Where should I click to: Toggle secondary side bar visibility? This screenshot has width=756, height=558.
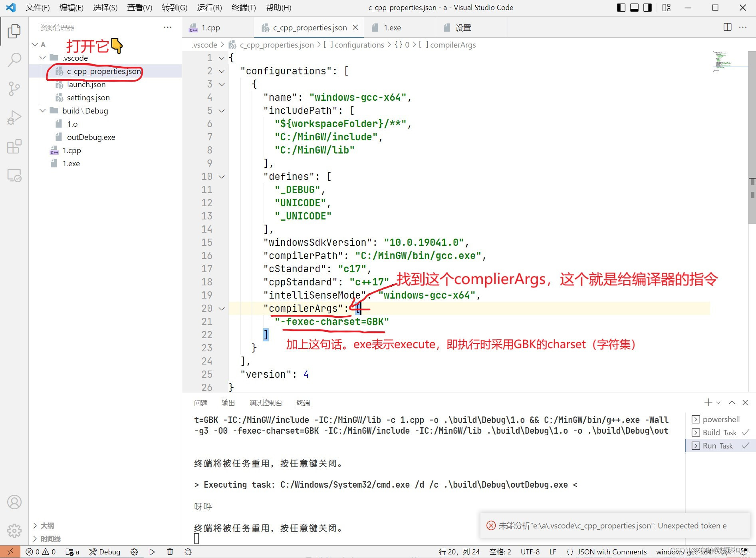[x=648, y=8]
